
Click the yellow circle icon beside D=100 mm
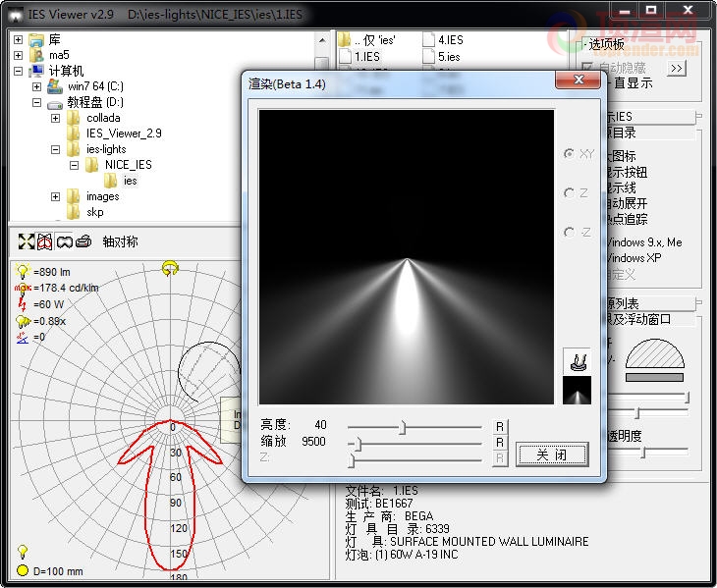coord(22,570)
